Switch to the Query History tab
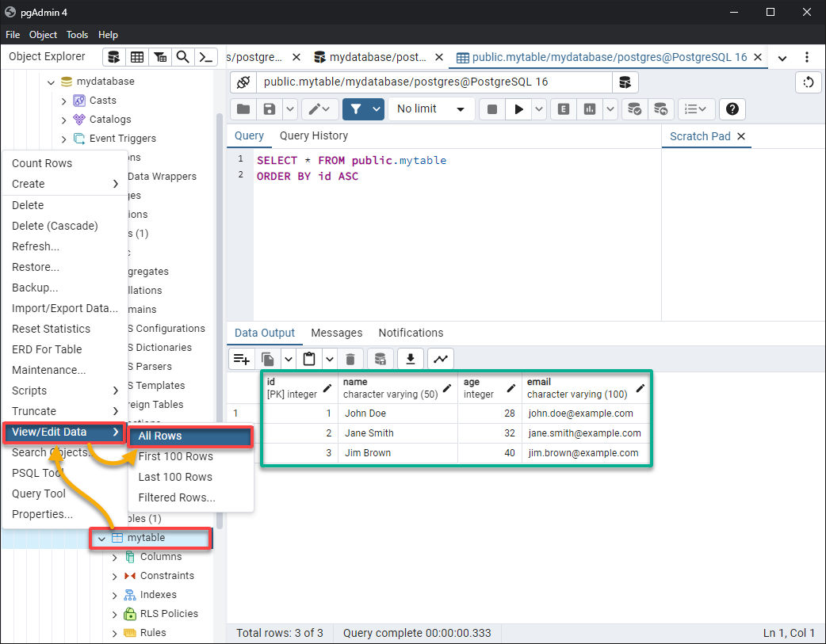This screenshot has width=826, height=644. click(x=314, y=136)
